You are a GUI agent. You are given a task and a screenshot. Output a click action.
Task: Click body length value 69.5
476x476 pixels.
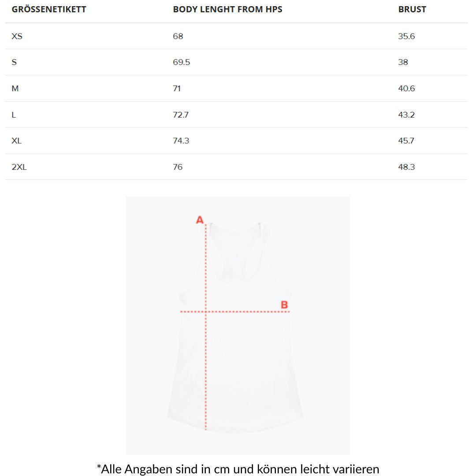pyautogui.click(x=182, y=62)
